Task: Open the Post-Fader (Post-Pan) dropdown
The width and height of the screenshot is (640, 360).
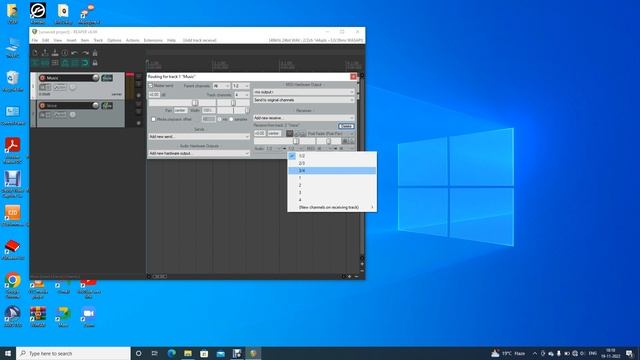Action: point(331,133)
